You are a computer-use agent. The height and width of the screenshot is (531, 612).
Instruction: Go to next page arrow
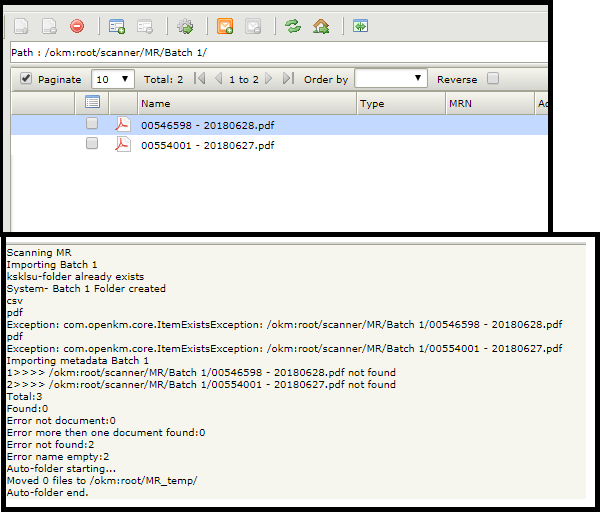270,79
